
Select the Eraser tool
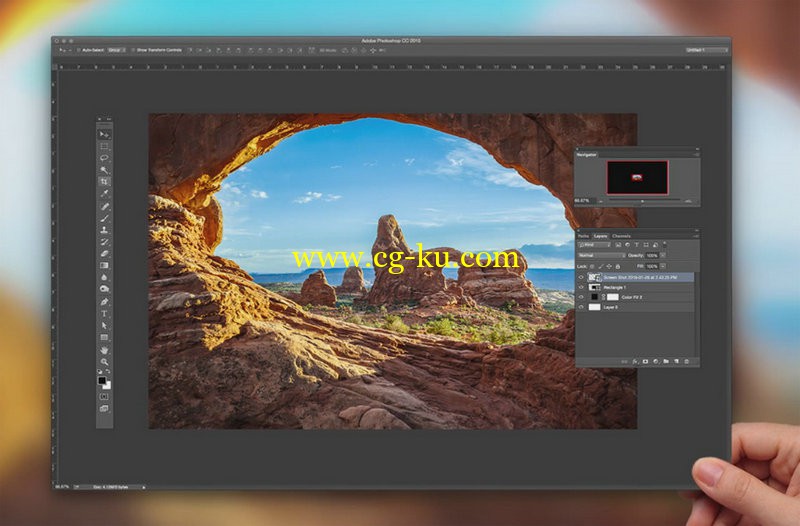click(104, 254)
